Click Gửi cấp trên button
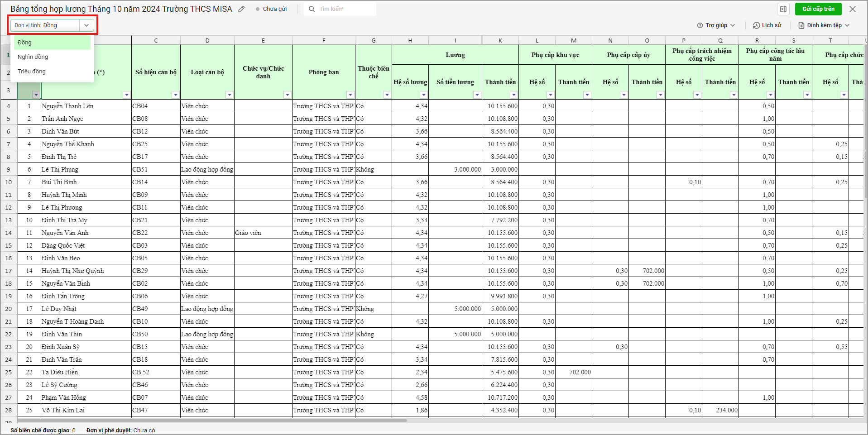The height and width of the screenshot is (435, 868). [x=818, y=9]
